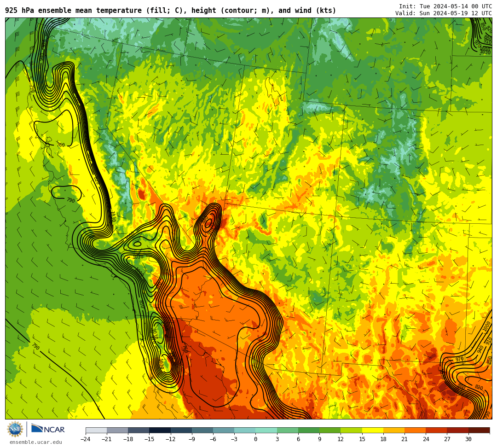Click the '12' colorbar tick label

341,439
